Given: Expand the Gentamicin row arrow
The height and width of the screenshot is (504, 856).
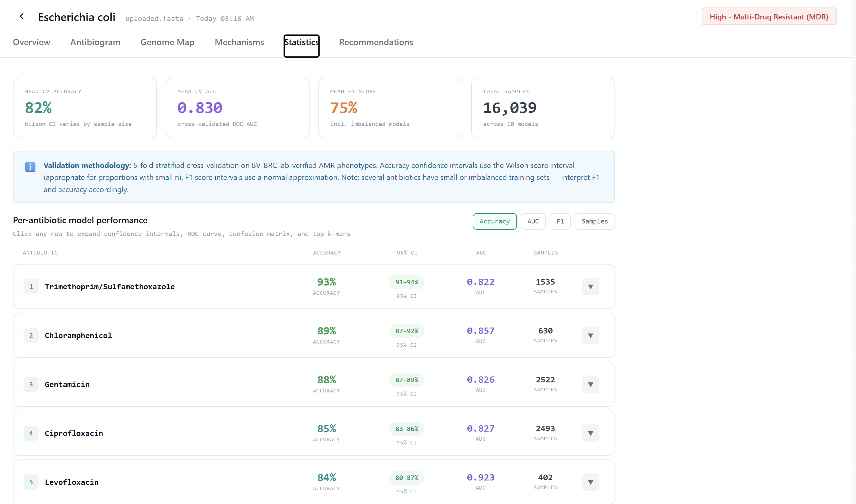Looking at the screenshot, I should pos(590,385).
